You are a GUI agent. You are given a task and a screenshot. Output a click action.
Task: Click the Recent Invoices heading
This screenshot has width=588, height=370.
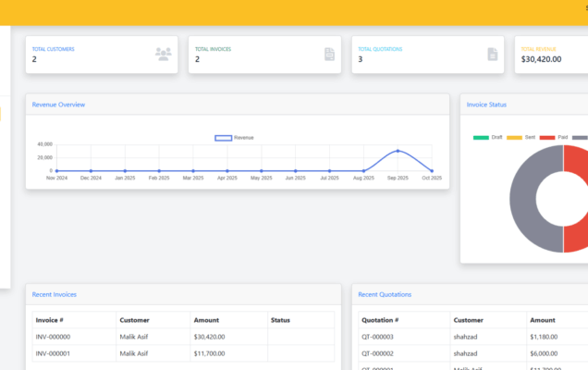[55, 294]
